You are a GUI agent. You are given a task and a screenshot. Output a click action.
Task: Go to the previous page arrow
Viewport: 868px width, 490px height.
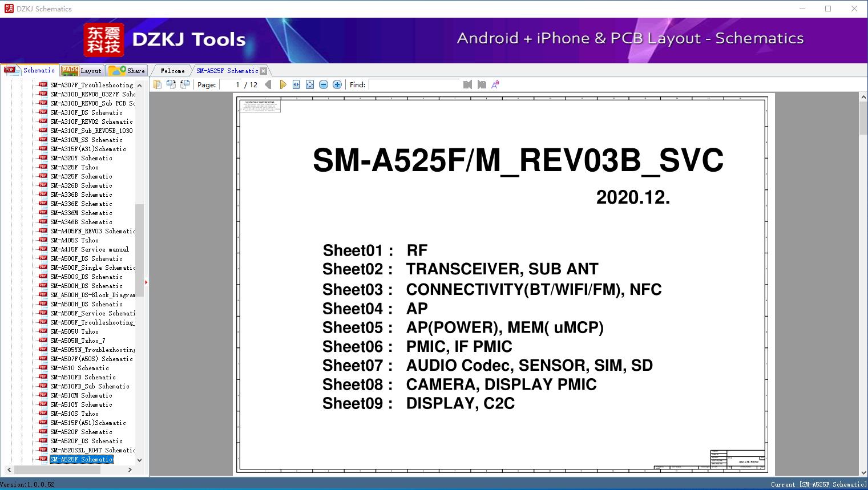coord(269,84)
